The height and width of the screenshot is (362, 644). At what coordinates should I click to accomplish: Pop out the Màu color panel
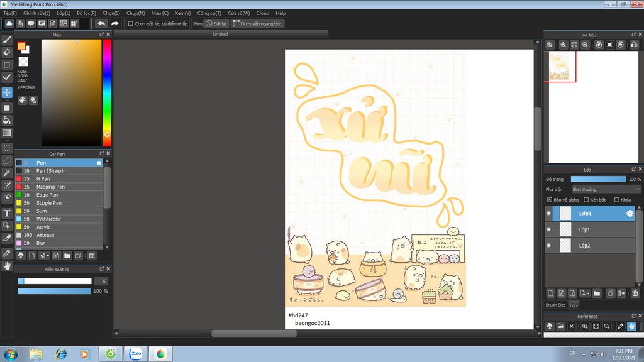pos(101,35)
